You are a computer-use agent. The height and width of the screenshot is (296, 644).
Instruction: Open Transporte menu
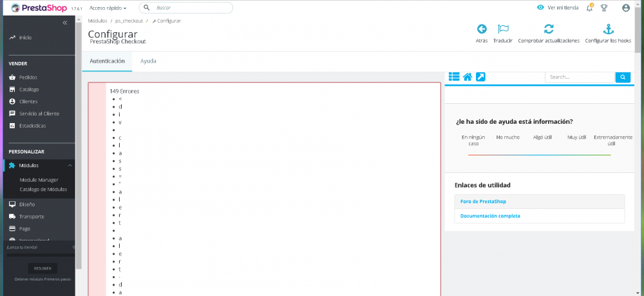coord(32,217)
